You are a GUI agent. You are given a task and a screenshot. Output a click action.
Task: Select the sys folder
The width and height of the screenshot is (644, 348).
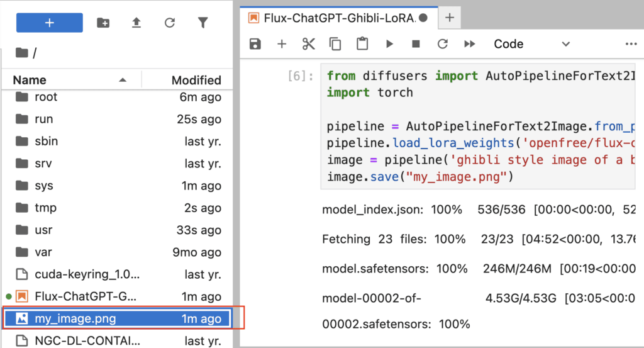coord(118,186)
